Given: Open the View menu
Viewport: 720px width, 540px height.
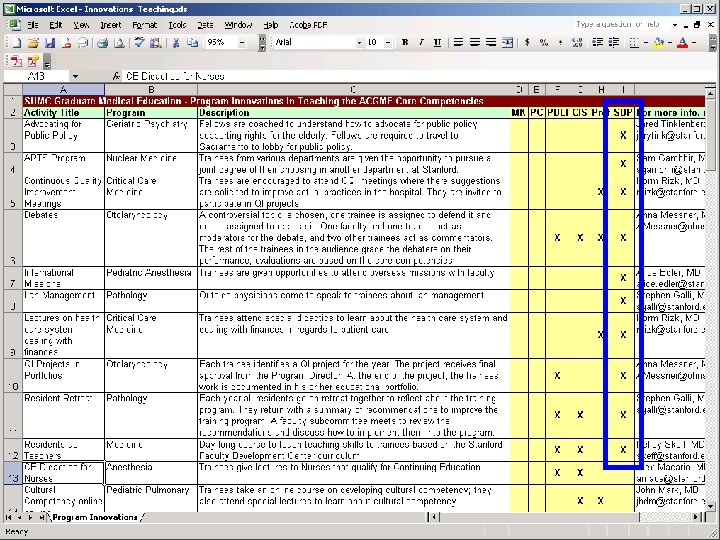Looking at the screenshot, I should (x=81, y=25).
